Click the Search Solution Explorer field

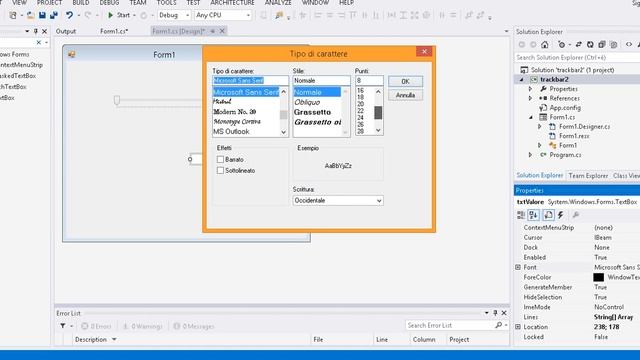click(x=577, y=58)
